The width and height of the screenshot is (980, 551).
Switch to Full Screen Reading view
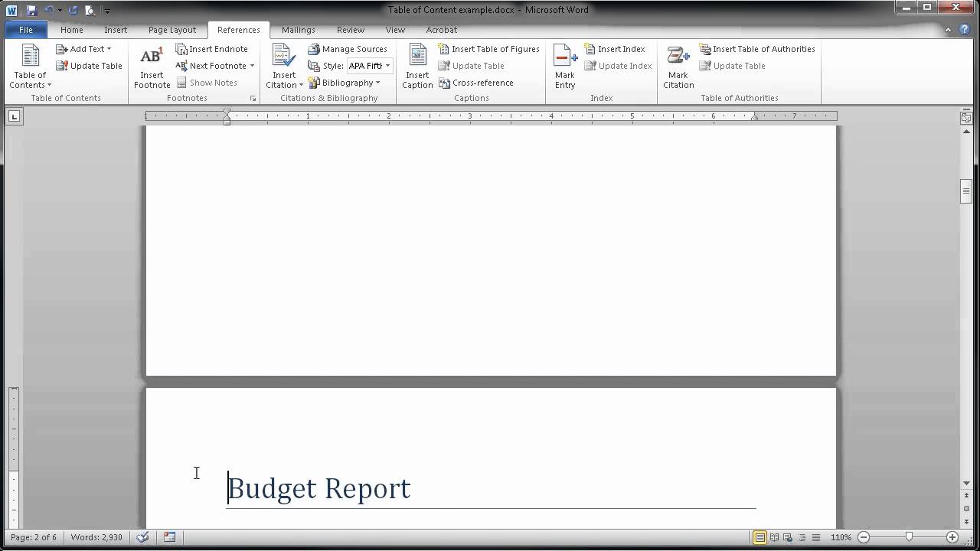[x=774, y=537]
